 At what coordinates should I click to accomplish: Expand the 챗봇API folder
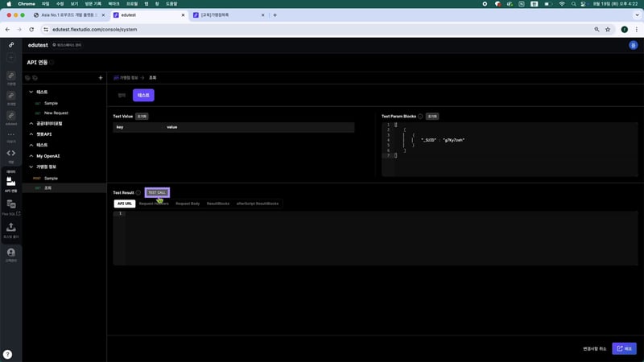(31, 134)
